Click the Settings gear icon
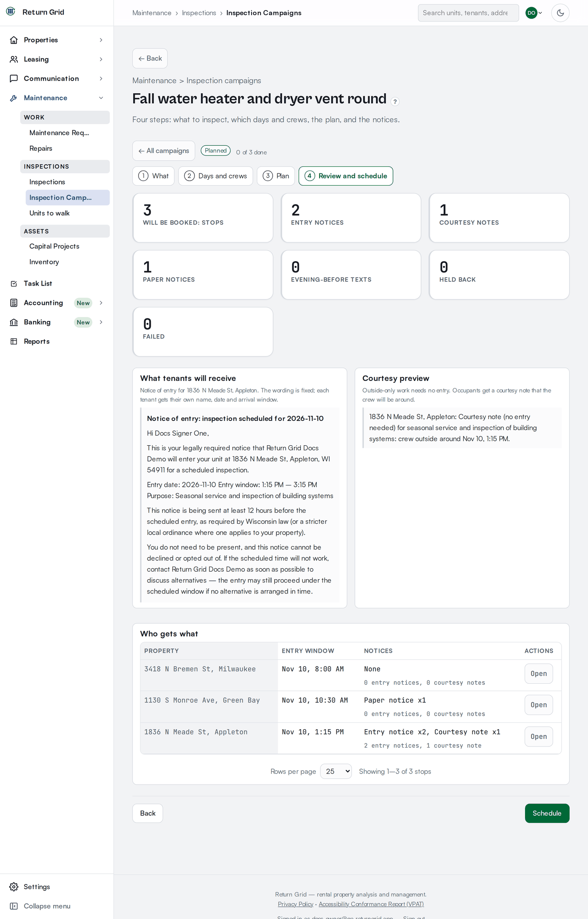This screenshot has height=919, width=588. 14,887
